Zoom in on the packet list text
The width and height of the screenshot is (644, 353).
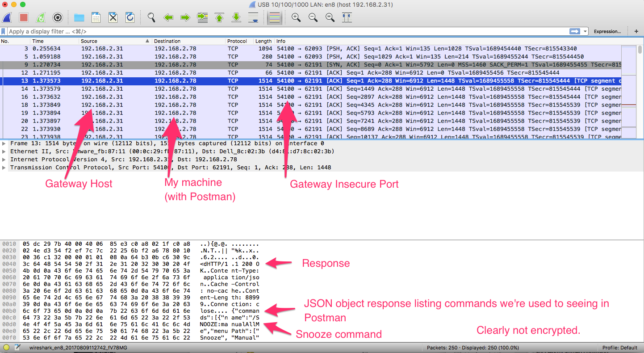(296, 18)
